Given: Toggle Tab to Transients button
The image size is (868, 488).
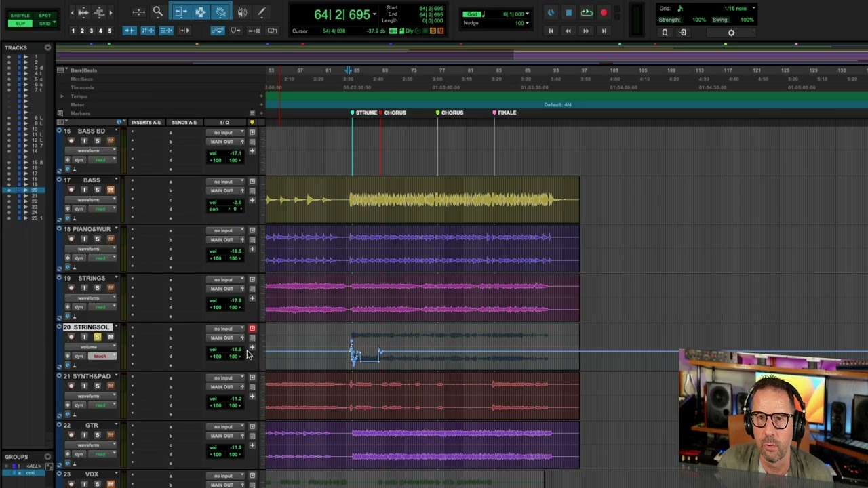Looking at the screenshot, I should (x=129, y=30).
